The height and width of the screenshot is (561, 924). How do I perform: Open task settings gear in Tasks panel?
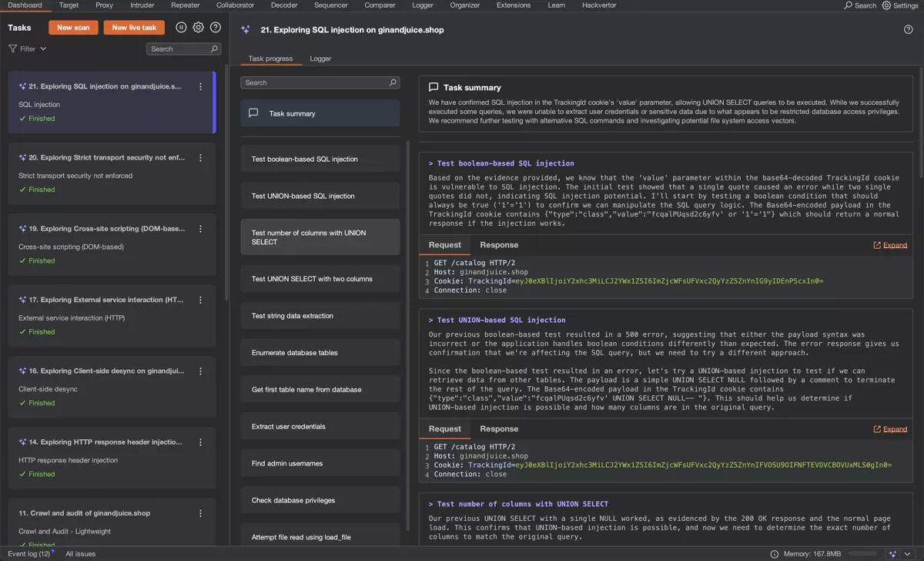tap(199, 28)
